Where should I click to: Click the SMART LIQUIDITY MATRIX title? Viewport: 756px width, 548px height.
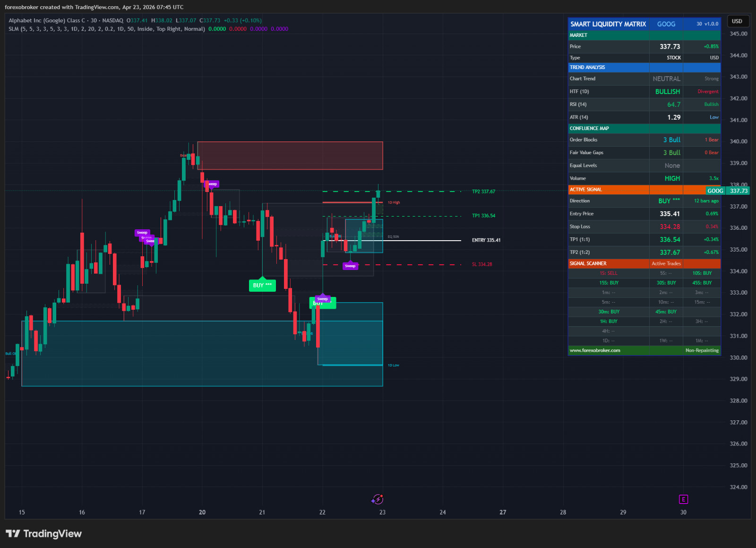coord(608,24)
